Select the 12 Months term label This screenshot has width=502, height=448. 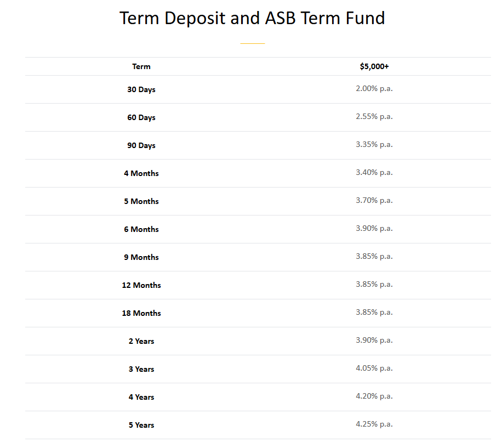[141, 285]
